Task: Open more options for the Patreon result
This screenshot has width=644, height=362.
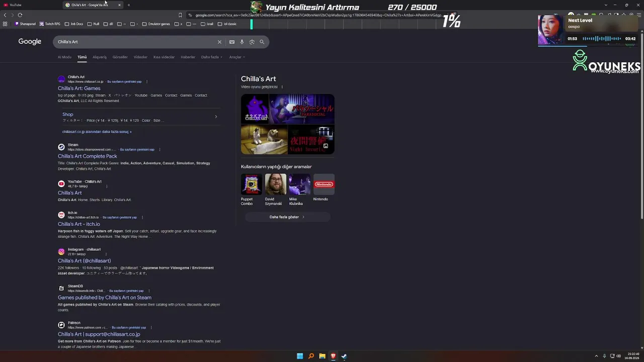Action: 151,327
